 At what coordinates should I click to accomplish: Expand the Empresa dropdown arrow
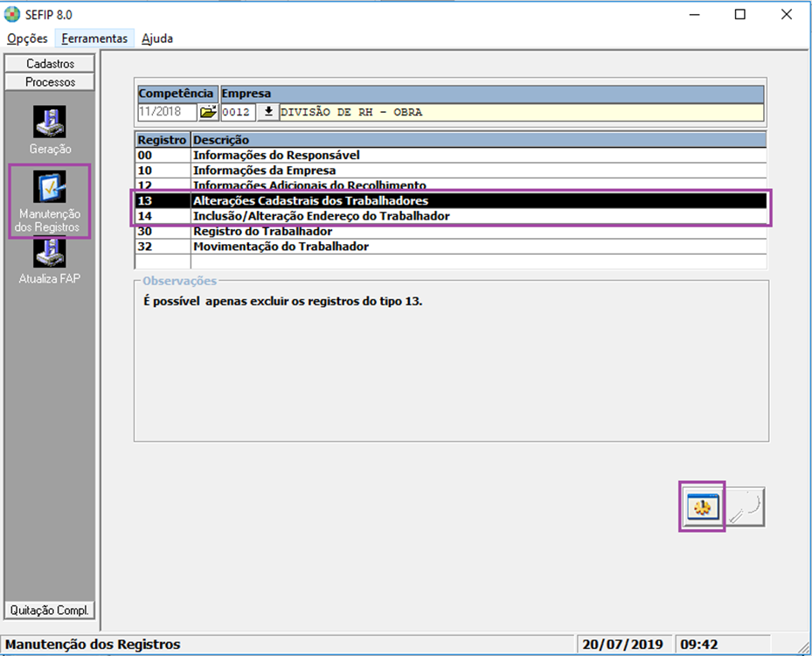(267, 113)
